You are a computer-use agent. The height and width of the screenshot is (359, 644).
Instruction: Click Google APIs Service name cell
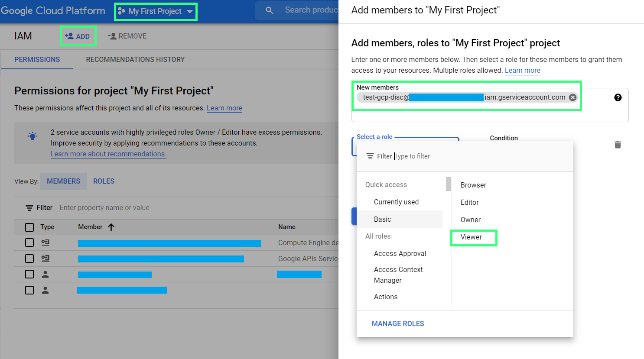(308, 259)
